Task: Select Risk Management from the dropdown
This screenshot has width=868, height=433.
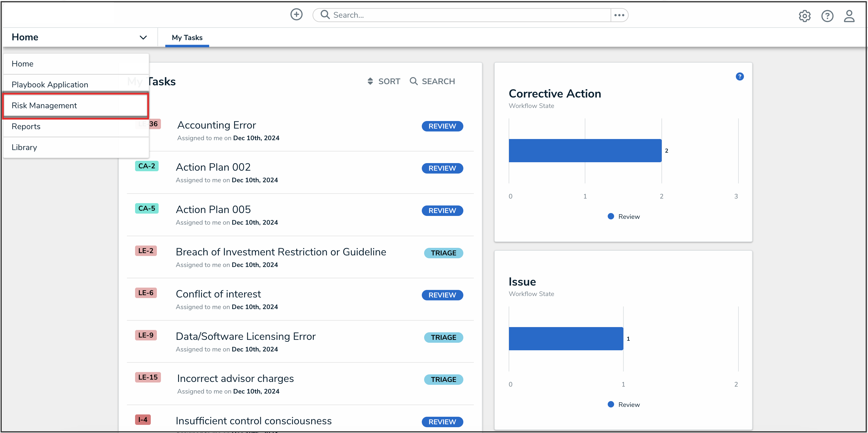Action: 44,105
